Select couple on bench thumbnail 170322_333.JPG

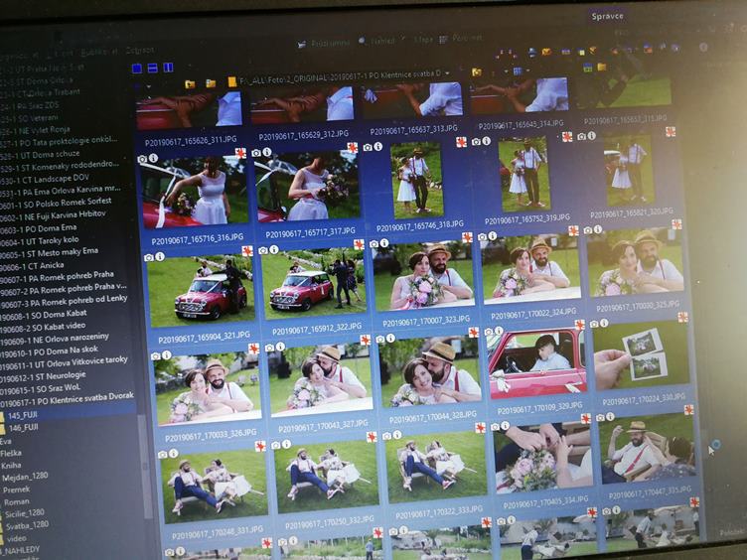click(435, 468)
